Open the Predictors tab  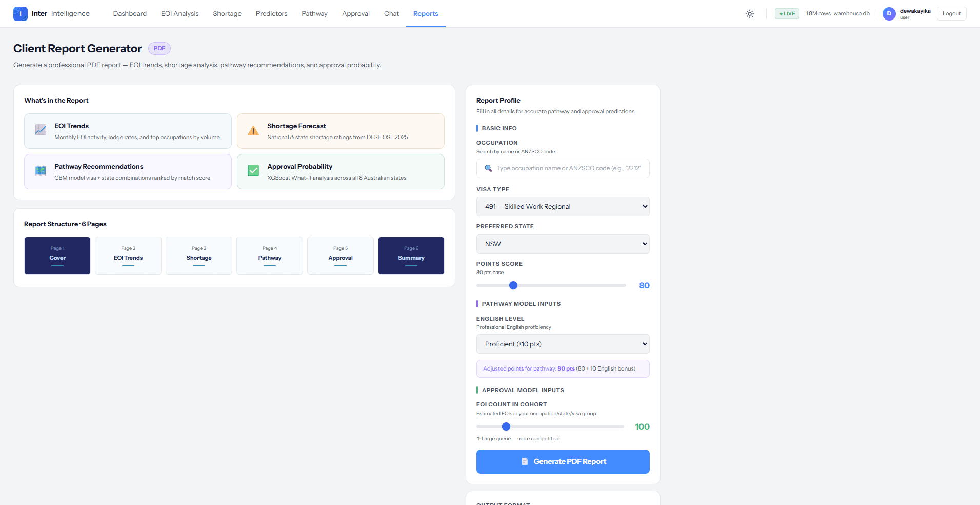click(x=271, y=14)
